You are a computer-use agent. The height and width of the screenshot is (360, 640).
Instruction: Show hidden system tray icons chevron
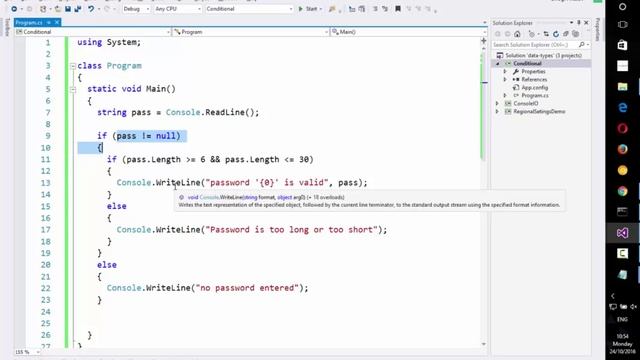click(612, 296)
